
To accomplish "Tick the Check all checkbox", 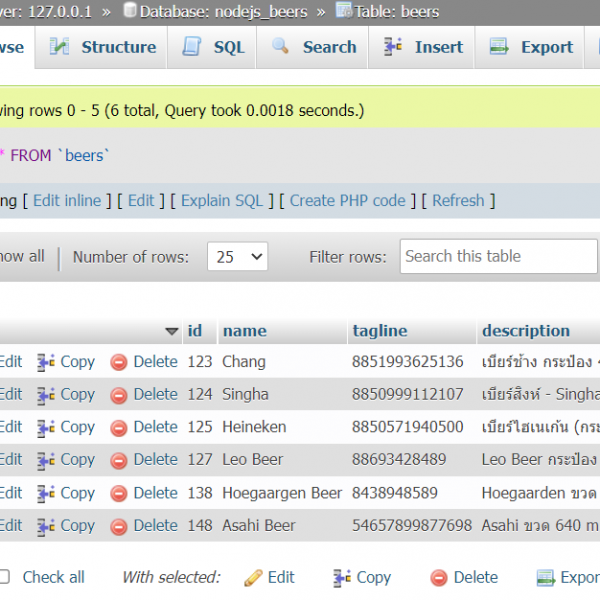I will (5, 577).
